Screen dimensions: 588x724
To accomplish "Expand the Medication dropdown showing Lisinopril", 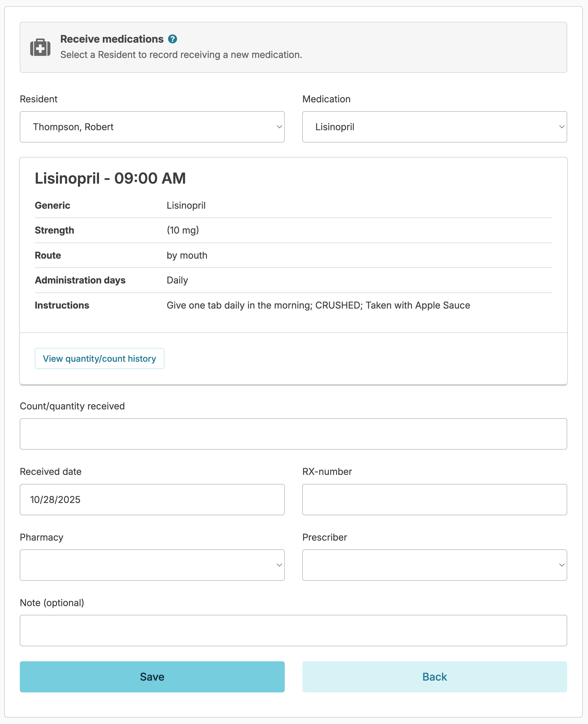I will (434, 127).
